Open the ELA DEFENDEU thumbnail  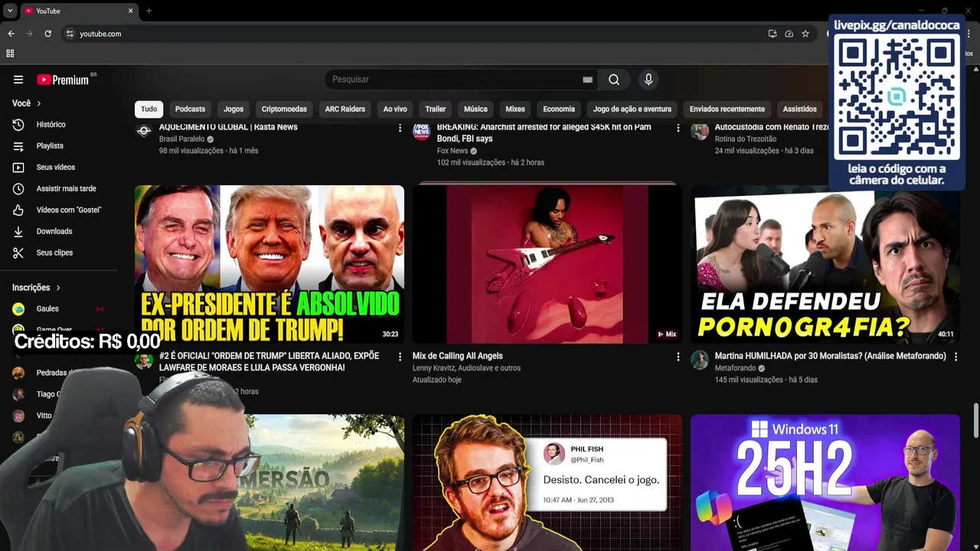825,264
